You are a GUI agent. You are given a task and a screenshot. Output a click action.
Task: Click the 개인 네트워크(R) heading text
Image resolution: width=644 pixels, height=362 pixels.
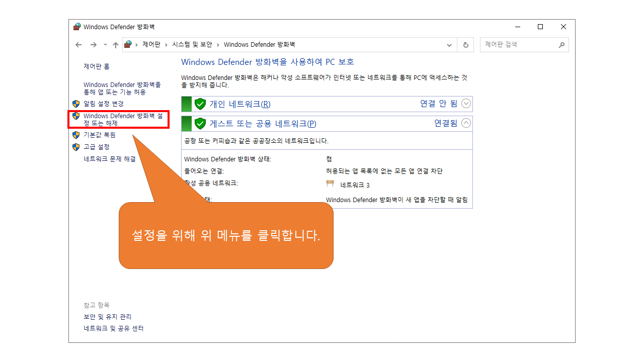(x=240, y=104)
